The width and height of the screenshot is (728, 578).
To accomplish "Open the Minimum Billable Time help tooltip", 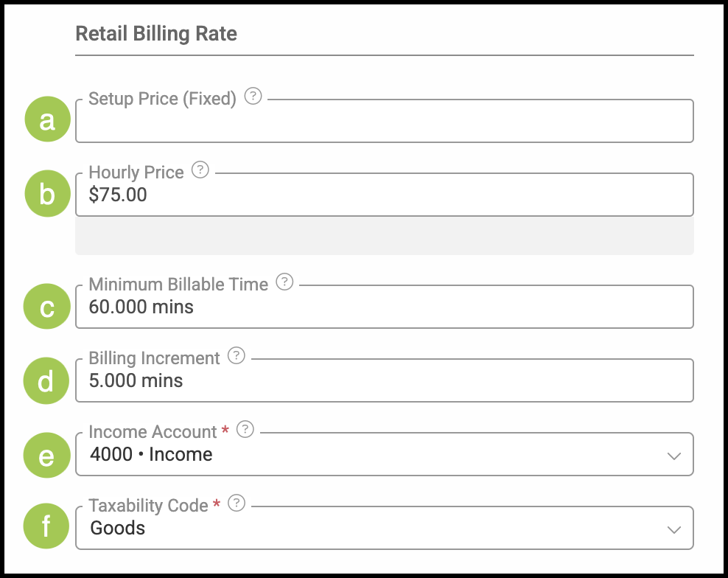I will point(284,282).
